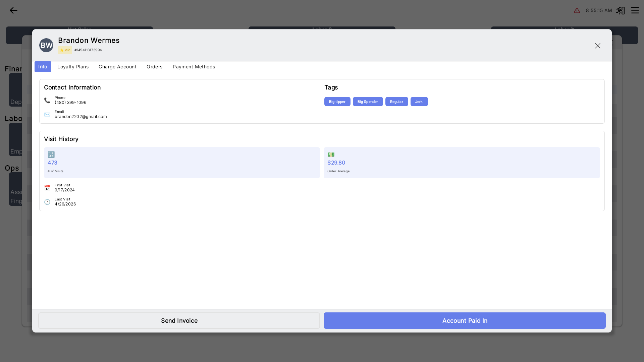Select the Big Spender tag
Viewport: 644px width, 362px height.
click(368, 102)
